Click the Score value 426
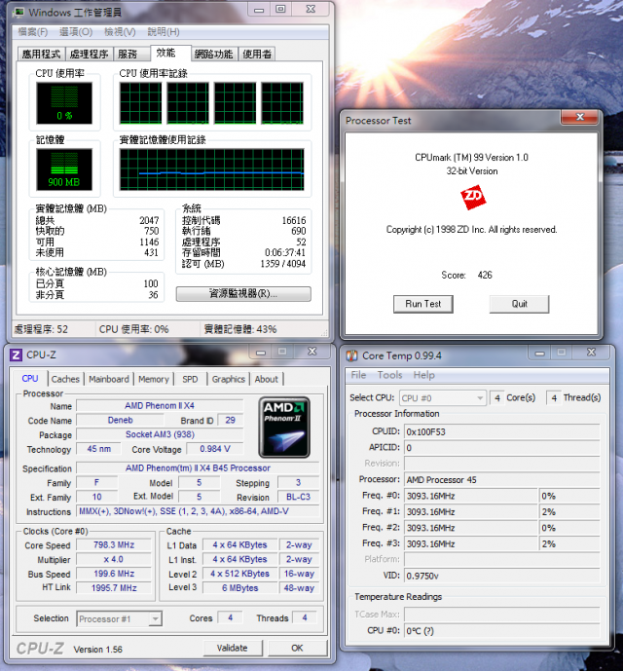This screenshot has height=672, width=623. [x=485, y=276]
